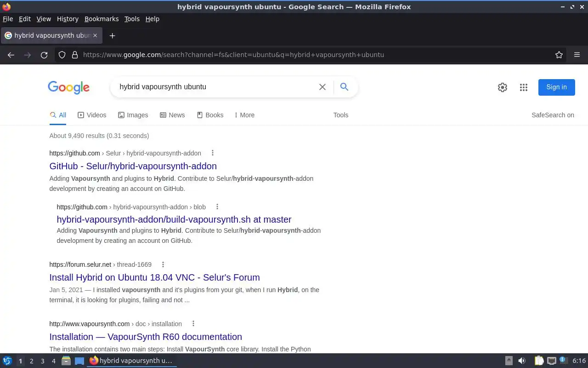Open options for GitHub Selur result
This screenshot has height=368, width=588.
pos(212,153)
